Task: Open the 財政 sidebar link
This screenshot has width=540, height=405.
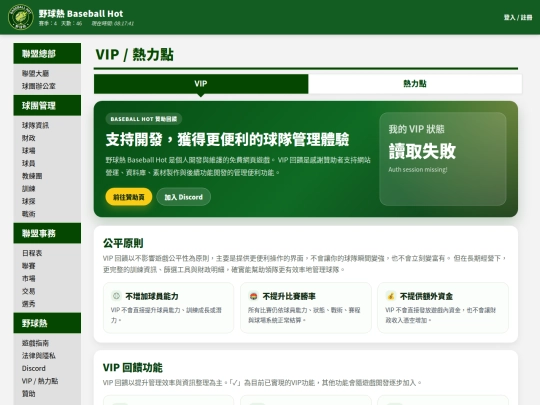Action: [29, 138]
